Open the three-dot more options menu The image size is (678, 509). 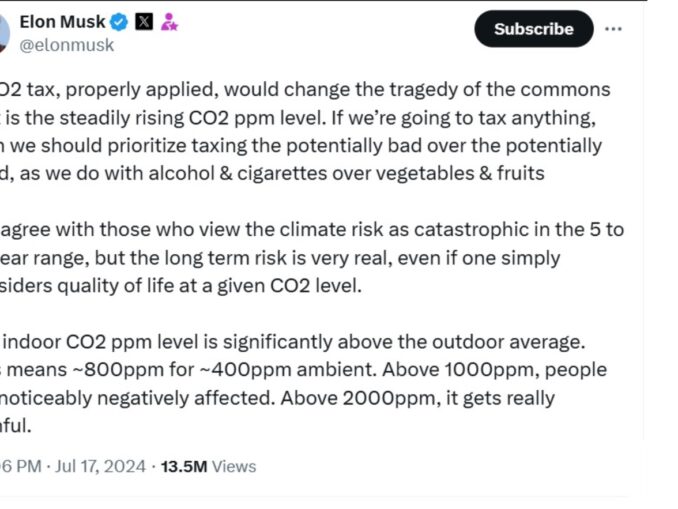point(613,29)
